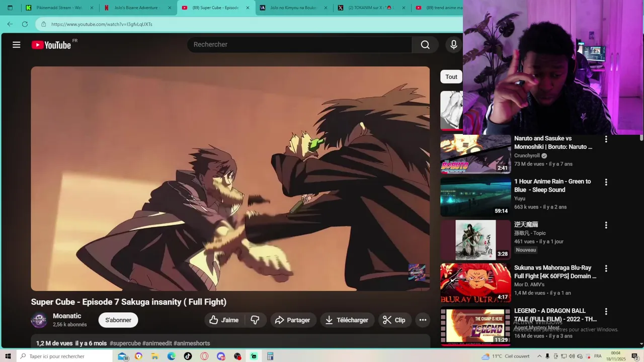Click browser back arrow
This screenshot has height=362, width=644.
point(10,24)
